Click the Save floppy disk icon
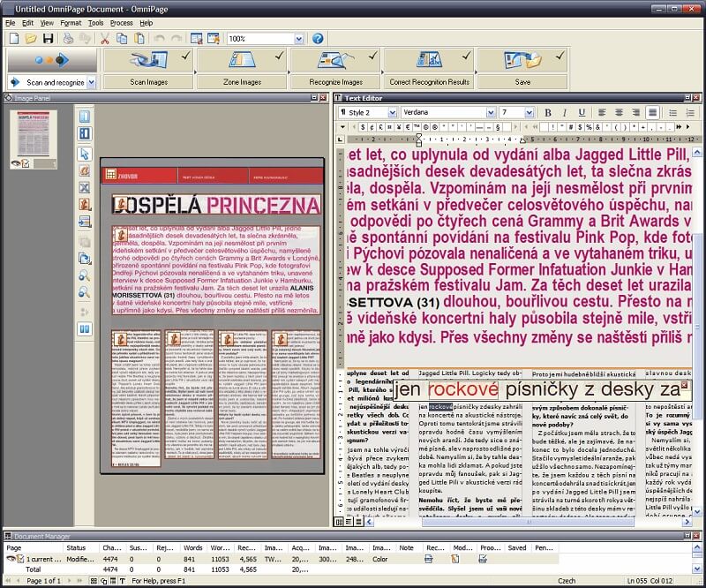Screen dimensions: 706x588 [x=48, y=38]
